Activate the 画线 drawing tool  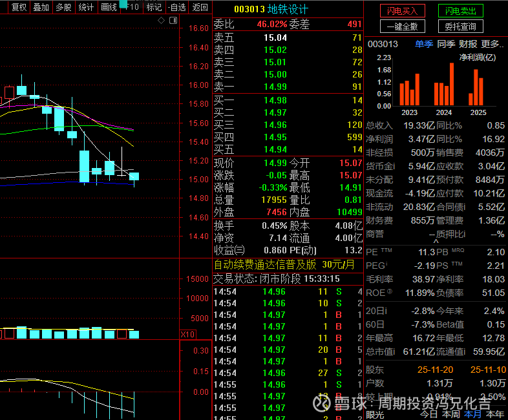(109, 7)
